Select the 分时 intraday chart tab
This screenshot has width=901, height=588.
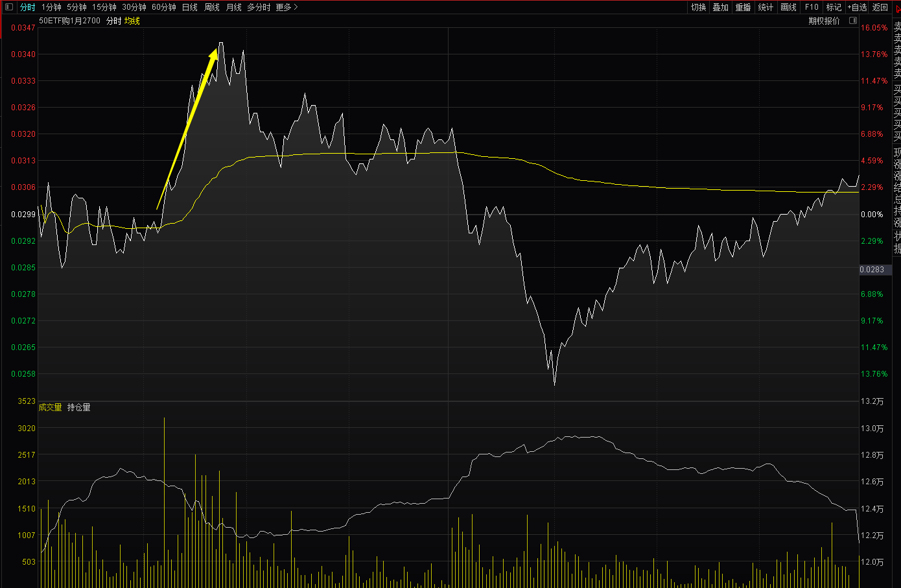tap(28, 7)
